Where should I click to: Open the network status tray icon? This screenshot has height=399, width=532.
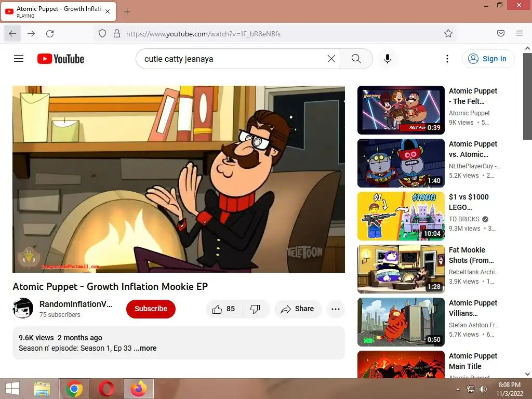tap(471, 389)
